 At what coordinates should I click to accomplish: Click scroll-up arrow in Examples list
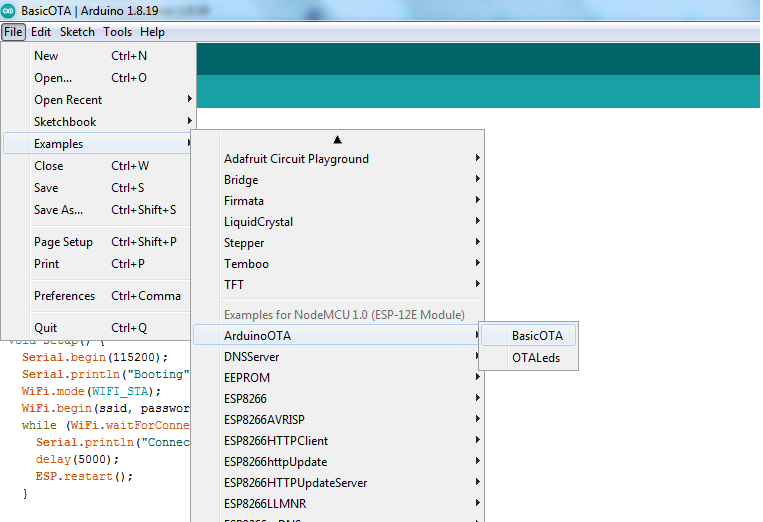[338, 140]
